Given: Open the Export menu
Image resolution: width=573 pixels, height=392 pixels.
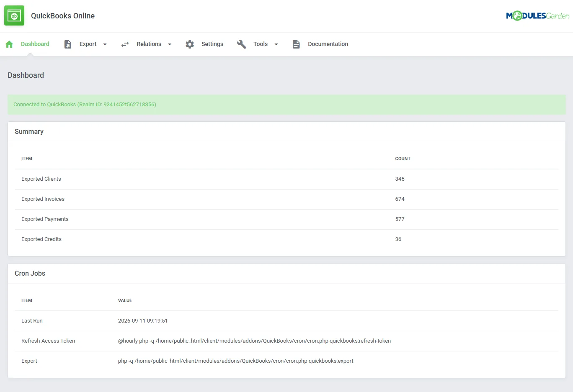Looking at the screenshot, I should click(x=88, y=44).
